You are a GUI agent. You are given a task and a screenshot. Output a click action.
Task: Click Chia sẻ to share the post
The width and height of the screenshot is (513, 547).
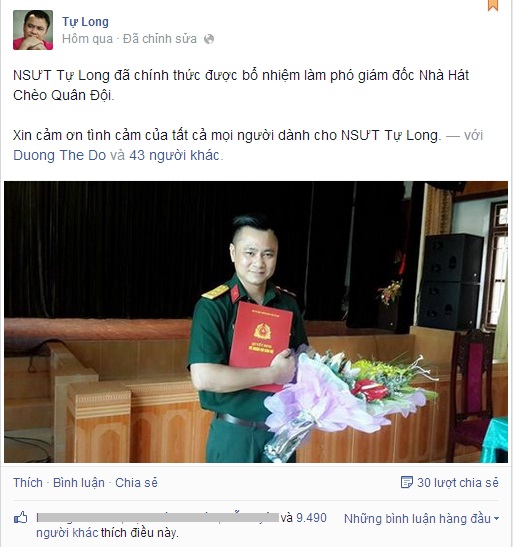(136, 483)
